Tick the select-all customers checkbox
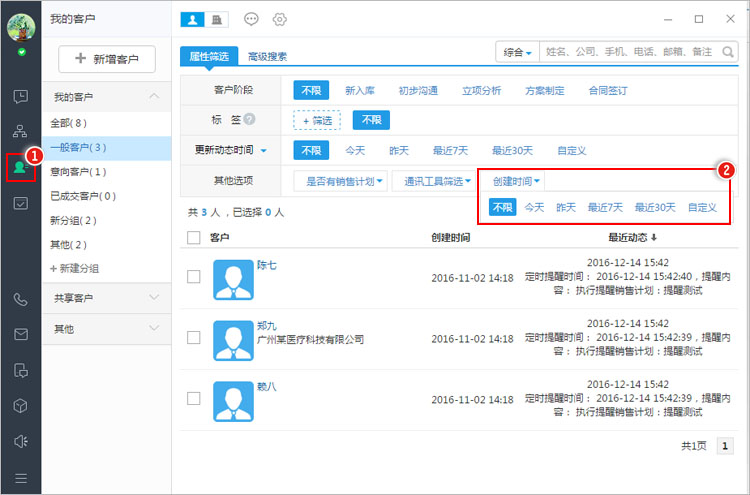 click(x=194, y=238)
